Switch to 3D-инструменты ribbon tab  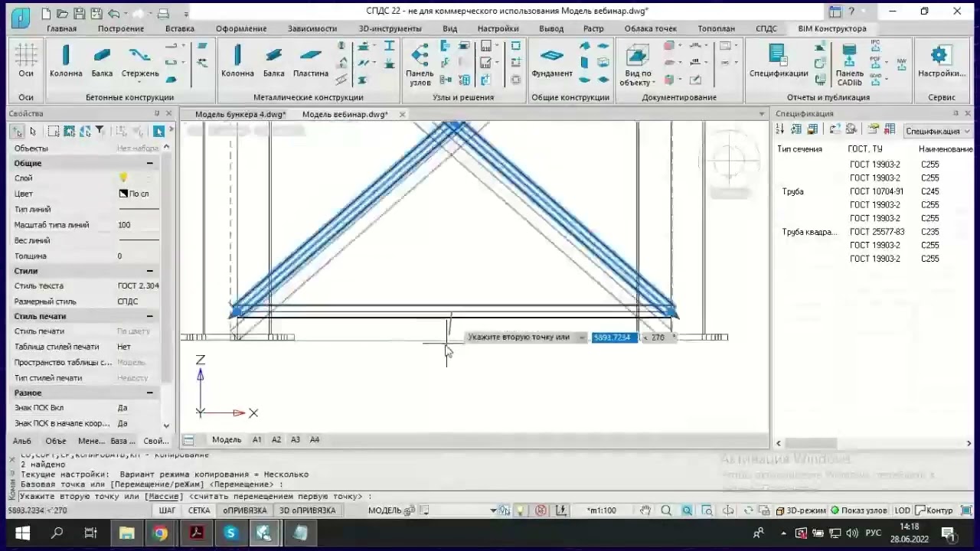coord(390,28)
